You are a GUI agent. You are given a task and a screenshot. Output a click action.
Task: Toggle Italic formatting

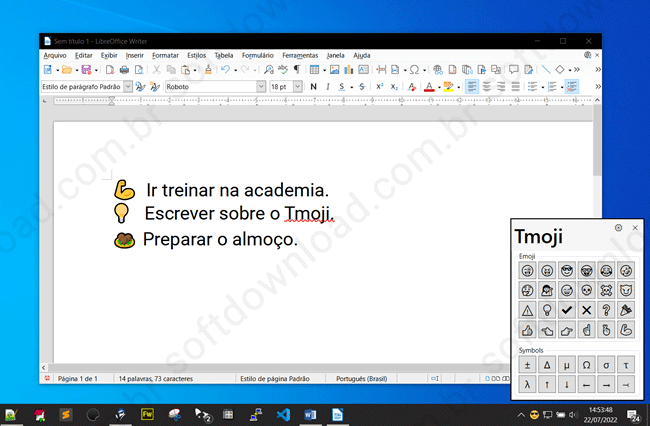327,87
